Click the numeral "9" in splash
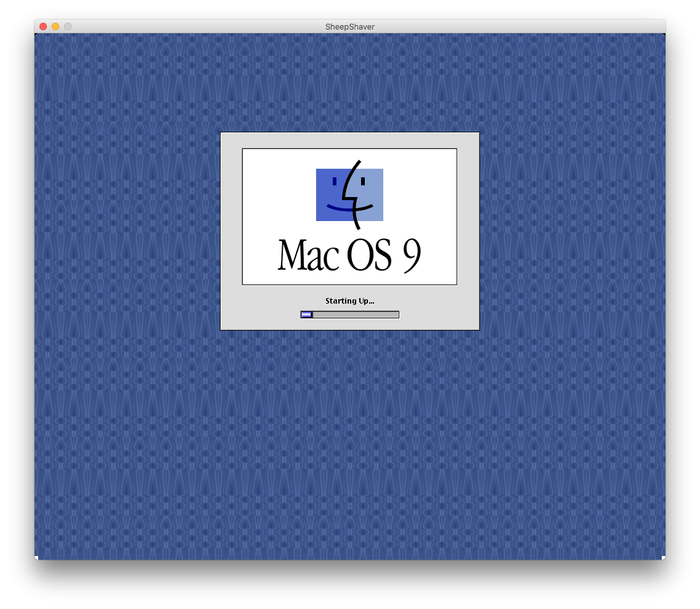 click(x=412, y=255)
